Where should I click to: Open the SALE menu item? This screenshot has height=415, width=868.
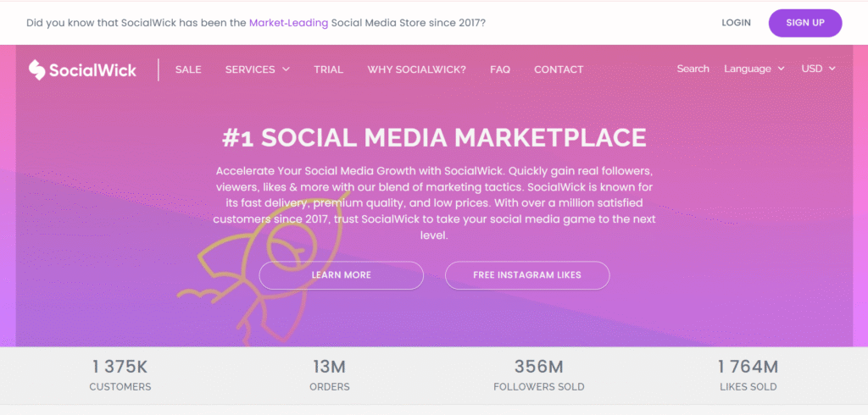(188, 69)
